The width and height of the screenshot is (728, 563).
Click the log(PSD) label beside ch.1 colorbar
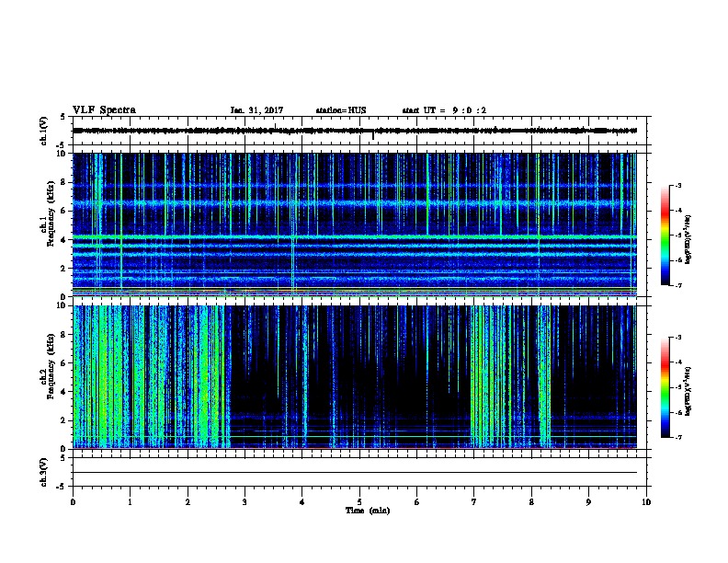(x=688, y=239)
